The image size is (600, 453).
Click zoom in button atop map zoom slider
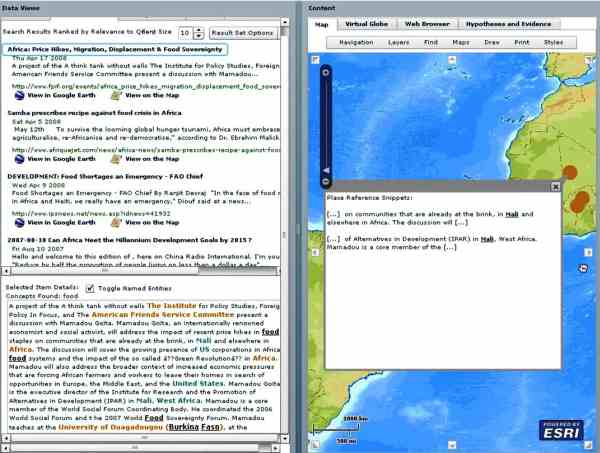[x=325, y=73]
